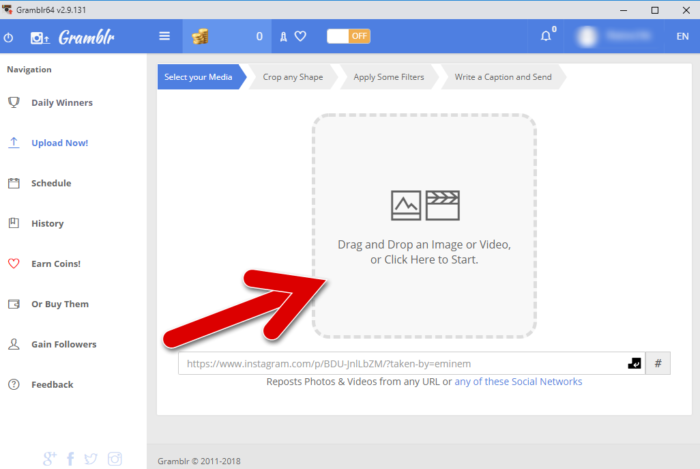Minimize the Gramblr64 window

pyautogui.click(x=624, y=10)
